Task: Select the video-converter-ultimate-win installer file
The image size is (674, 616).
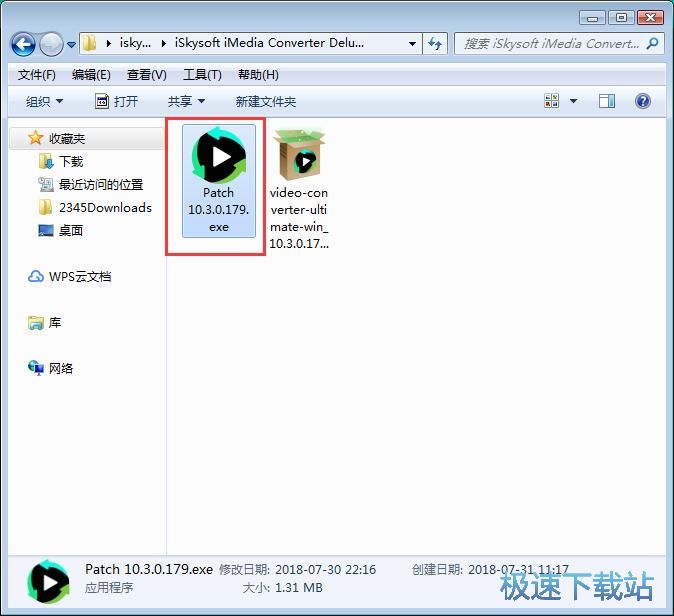Action: coord(299,188)
